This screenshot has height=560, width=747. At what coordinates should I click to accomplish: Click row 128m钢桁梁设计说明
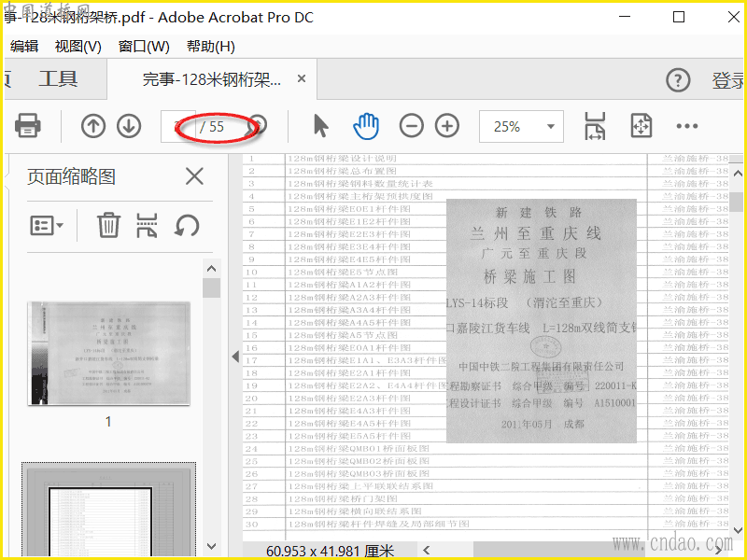point(342,159)
